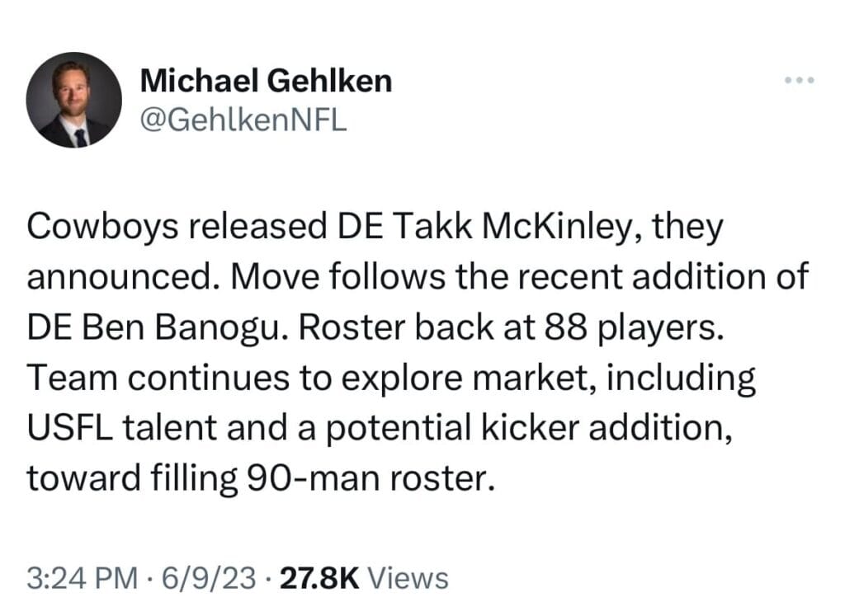Click the word Roster after Banogu
Viewport: 845px width, 616px height.
351,327
